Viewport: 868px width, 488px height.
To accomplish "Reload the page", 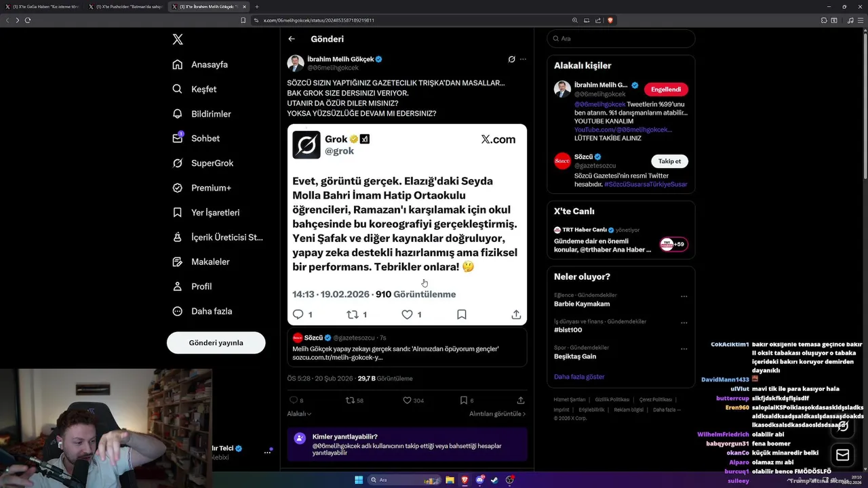I will point(28,20).
